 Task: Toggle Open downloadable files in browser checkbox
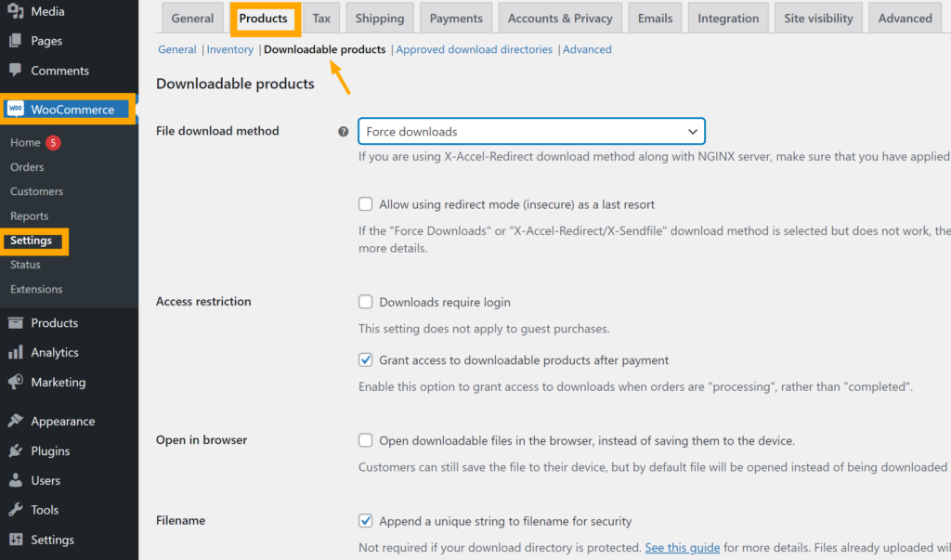click(366, 440)
